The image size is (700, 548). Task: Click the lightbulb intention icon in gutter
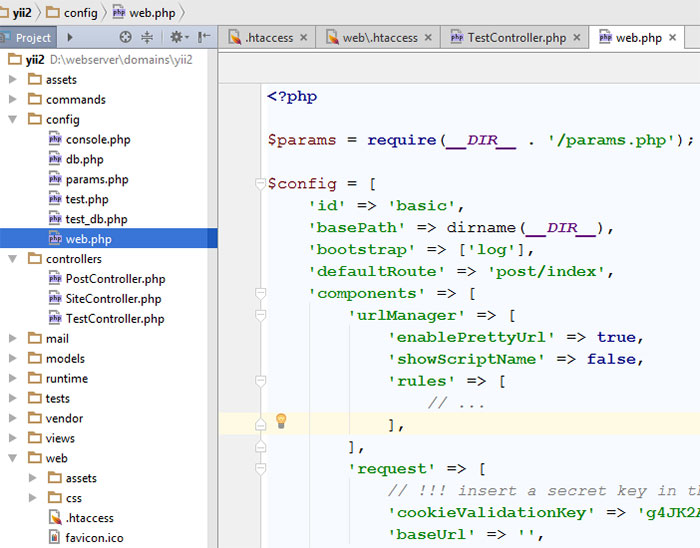[x=281, y=421]
